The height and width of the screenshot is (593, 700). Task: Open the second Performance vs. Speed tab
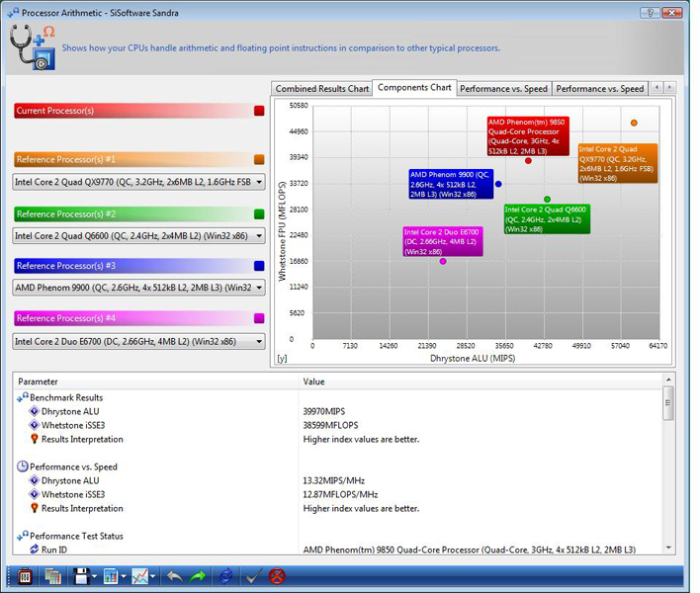click(599, 88)
